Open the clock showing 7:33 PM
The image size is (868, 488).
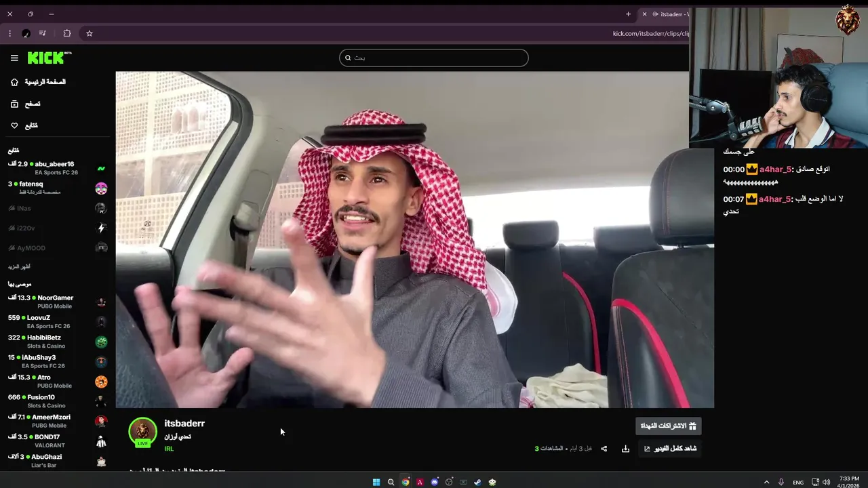(849, 482)
